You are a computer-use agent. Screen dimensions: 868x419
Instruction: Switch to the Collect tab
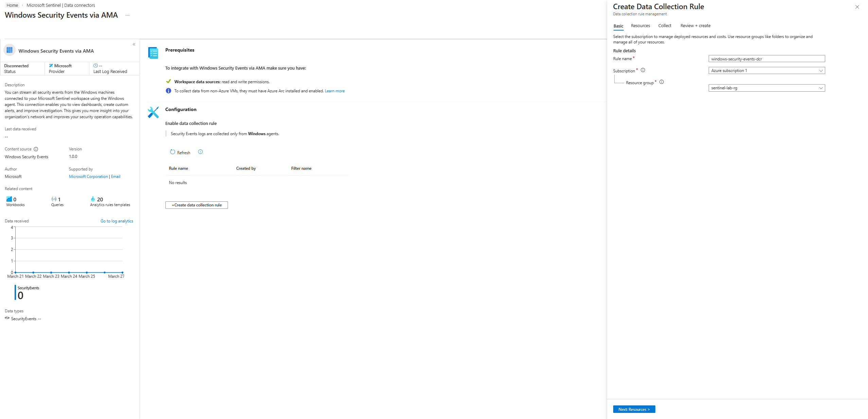point(665,26)
